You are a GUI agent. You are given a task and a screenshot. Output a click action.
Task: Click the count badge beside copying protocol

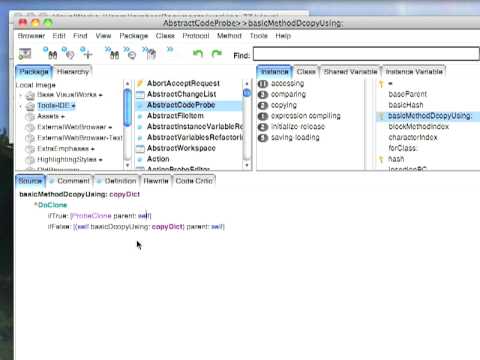pyautogui.click(x=263, y=105)
